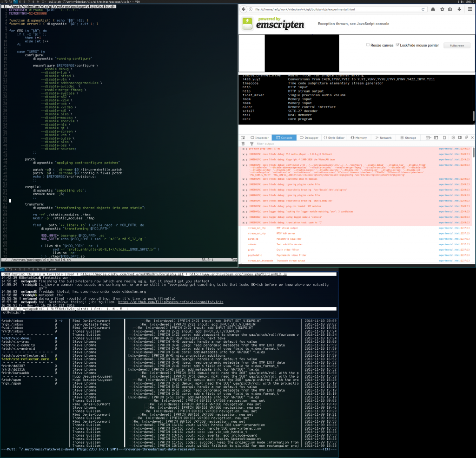This screenshot has height=458, width=476.
Task: Click the browser back arrow button
Action: [244, 9]
